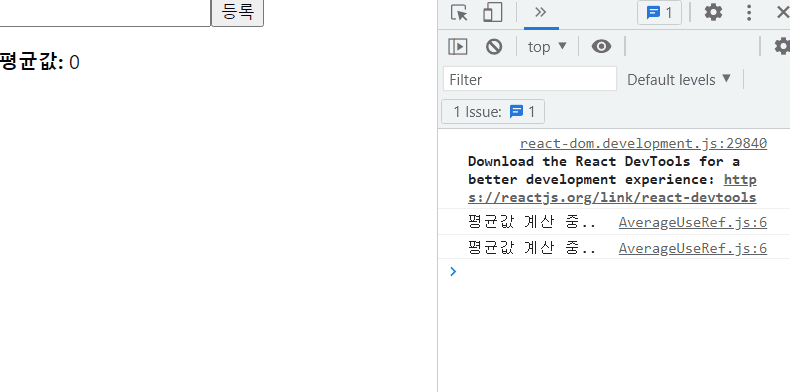Image resolution: width=790 pixels, height=392 pixels.
Task: Create a live expression (eye icon)
Action: (601, 47)
